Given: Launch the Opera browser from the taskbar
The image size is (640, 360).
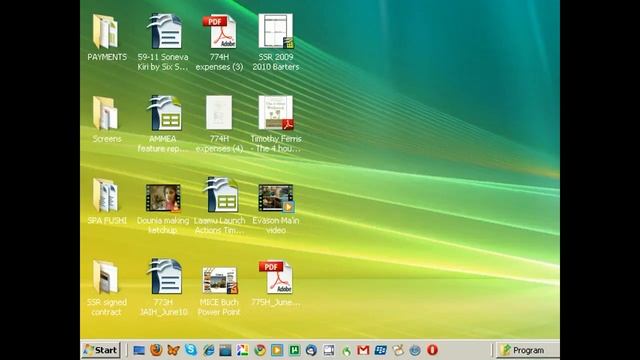Looking at the screenshot, I should point(432,350).
